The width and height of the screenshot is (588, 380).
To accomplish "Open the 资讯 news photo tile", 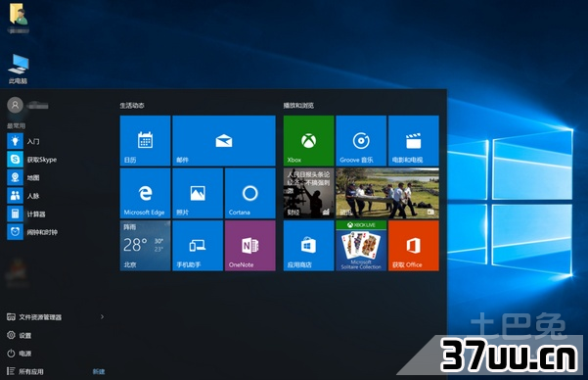I will 387,193.
